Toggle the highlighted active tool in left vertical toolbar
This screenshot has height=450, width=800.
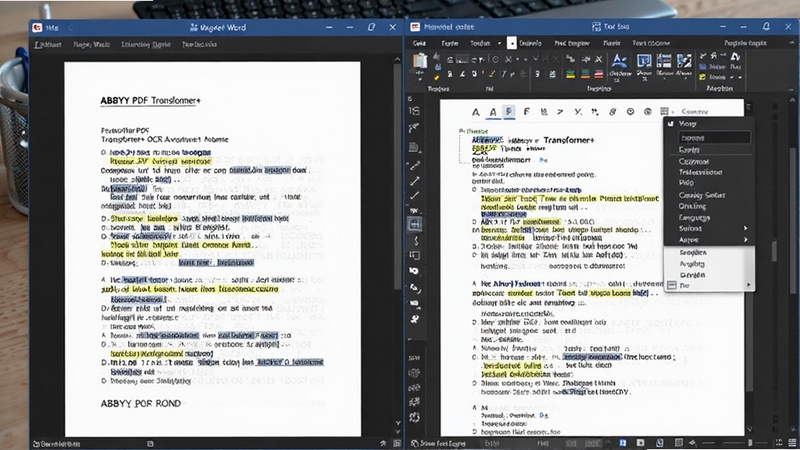415,224
